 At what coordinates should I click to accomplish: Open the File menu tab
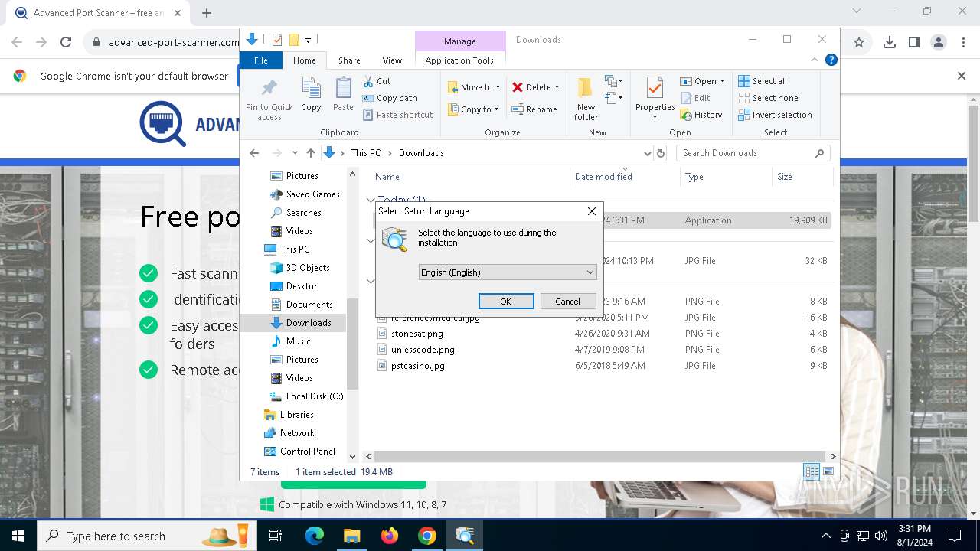pyautogui.click(x=261, y=60)
